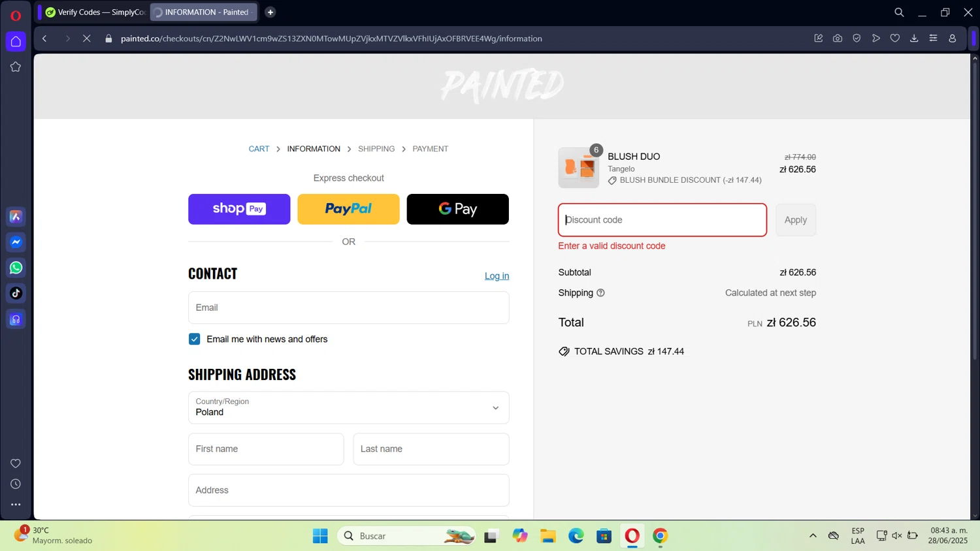This screenshot has width=980, height=551.
Task: Pay with Google Pay button
Action: point(457,209)
